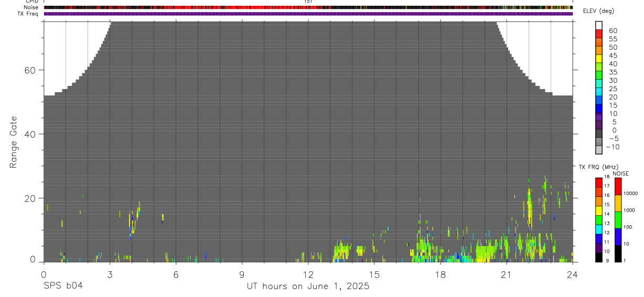The image size is (644, 297).
Task: Click the '151' CPID value text
Action: (308, 2)
